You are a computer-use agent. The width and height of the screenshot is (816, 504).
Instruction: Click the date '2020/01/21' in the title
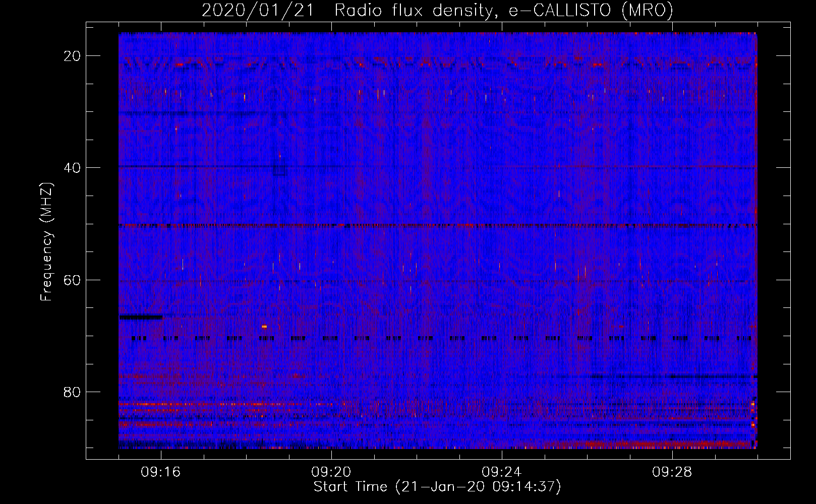click(258, 11)
